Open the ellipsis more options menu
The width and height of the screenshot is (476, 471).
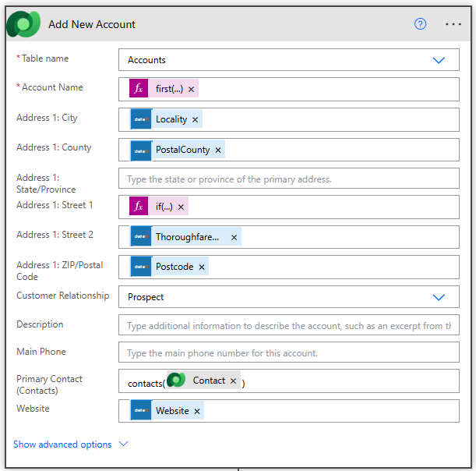click(453, 24)
